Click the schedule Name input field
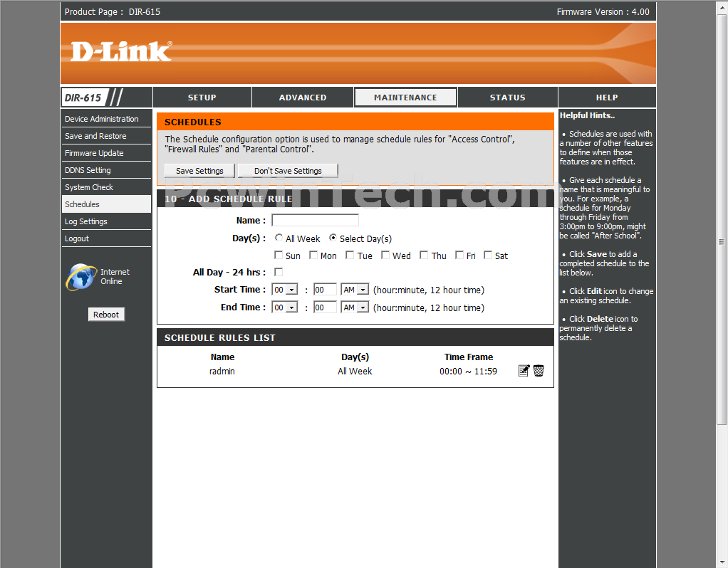The image size is (728, 568). click(316, 220)
